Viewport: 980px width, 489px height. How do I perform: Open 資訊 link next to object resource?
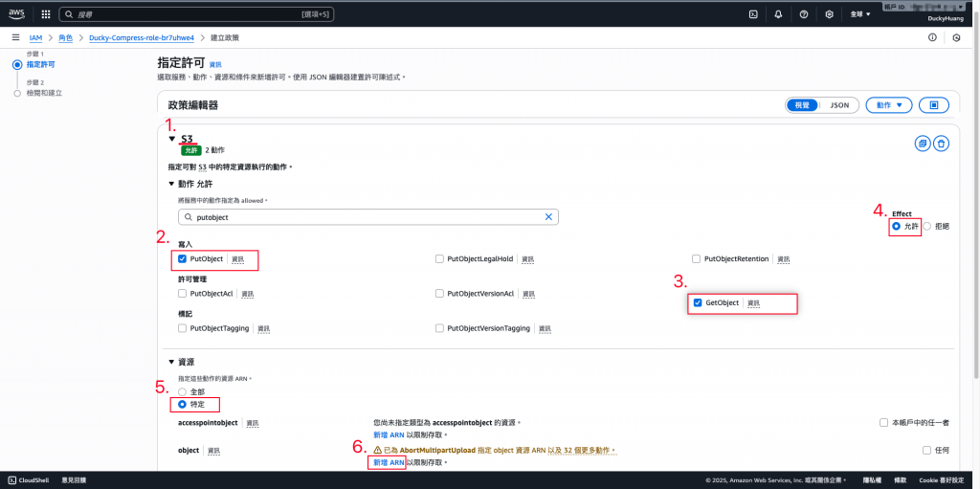click(213, 450)
